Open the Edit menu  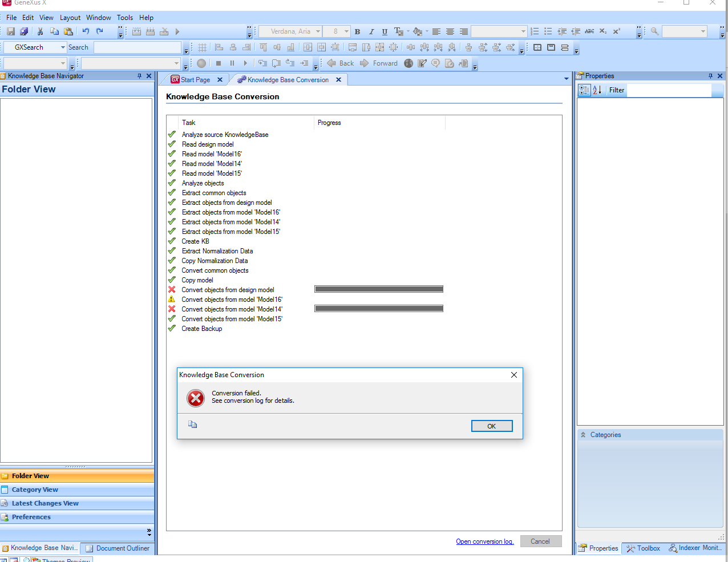pos(28,18)
